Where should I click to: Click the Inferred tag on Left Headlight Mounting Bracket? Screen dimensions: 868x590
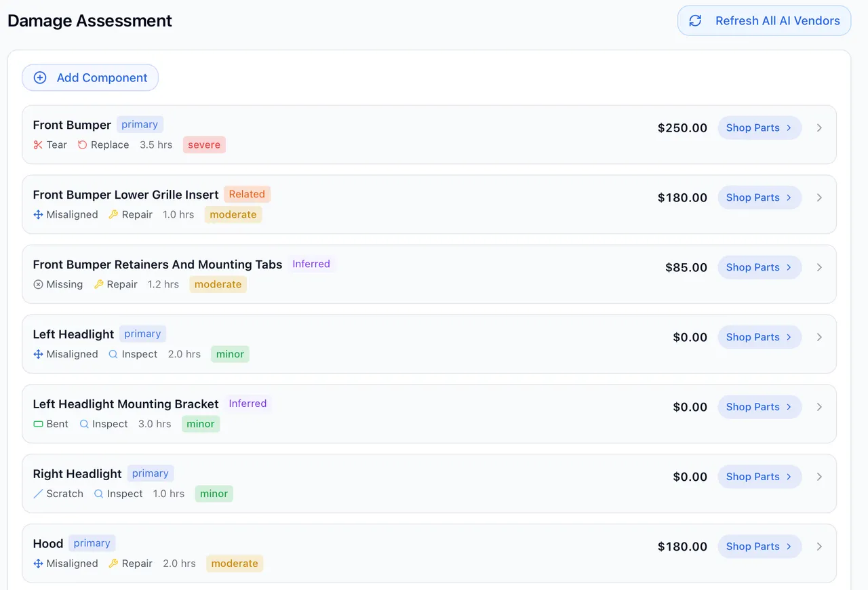[x=248, y=404]
